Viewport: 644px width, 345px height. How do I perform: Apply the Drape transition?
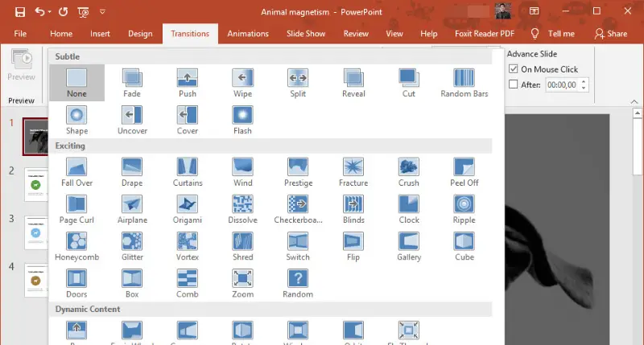click(132, 172)
